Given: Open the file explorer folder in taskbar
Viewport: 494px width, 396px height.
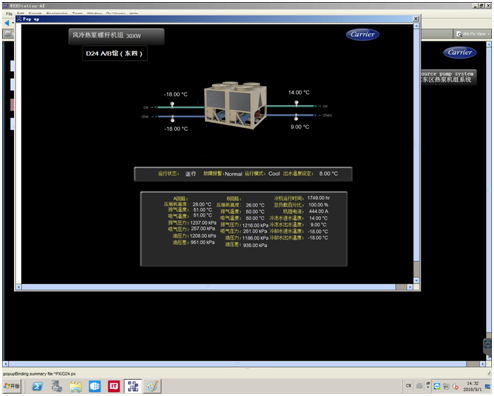Looking at the screenshot, I should (x=76, y=386).
